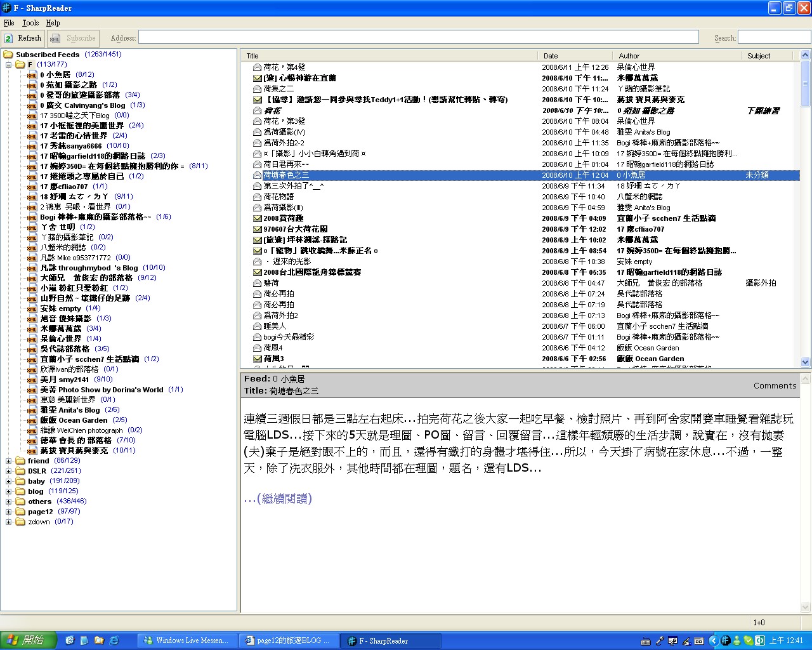The width and height of the screenshot is (812, 650).
Task: Sort articles by Date column
Action: tap(576, 56)
